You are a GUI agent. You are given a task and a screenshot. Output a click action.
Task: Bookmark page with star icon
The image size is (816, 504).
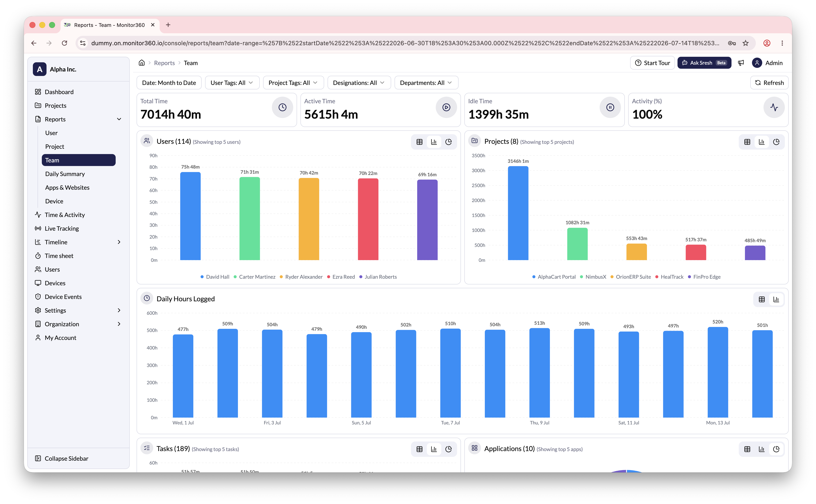[x=746, y=43]
